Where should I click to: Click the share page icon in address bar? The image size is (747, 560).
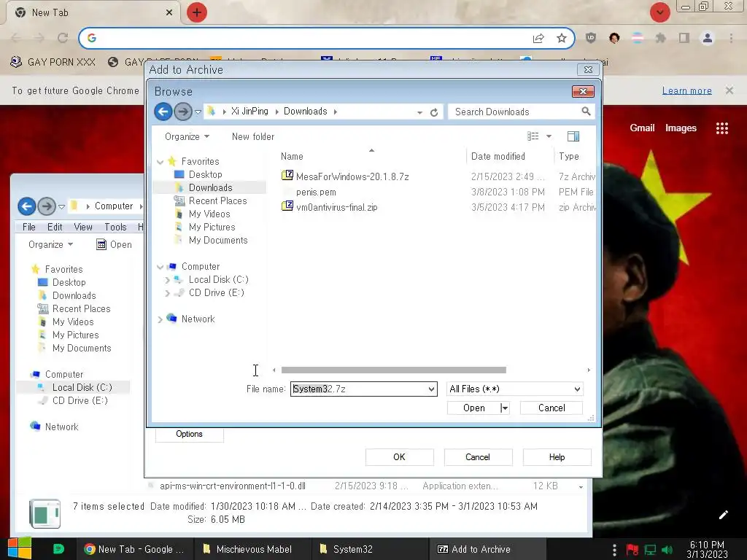(538, 38)
